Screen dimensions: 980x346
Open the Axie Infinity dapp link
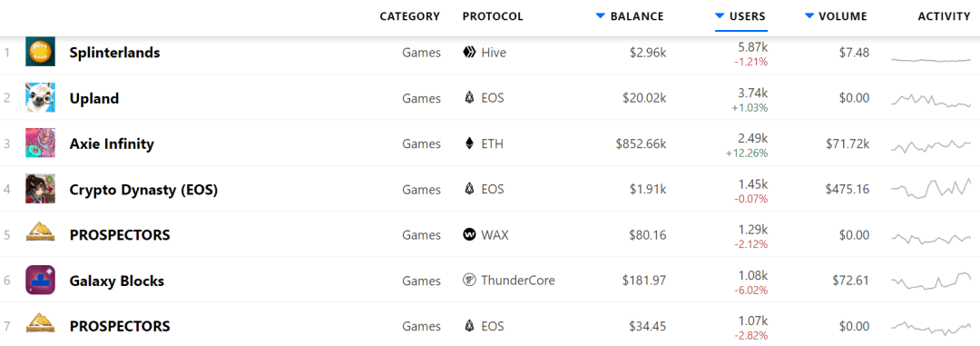(112, 143)
